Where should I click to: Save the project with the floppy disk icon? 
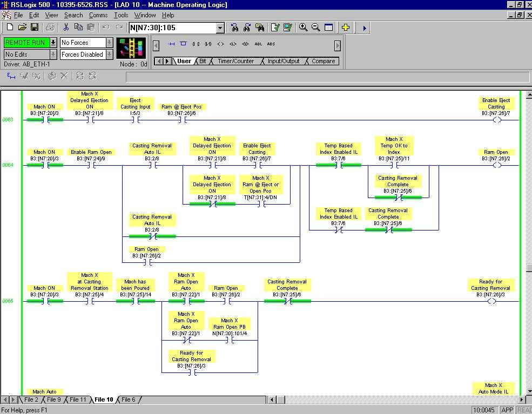(x=34, y=28)
